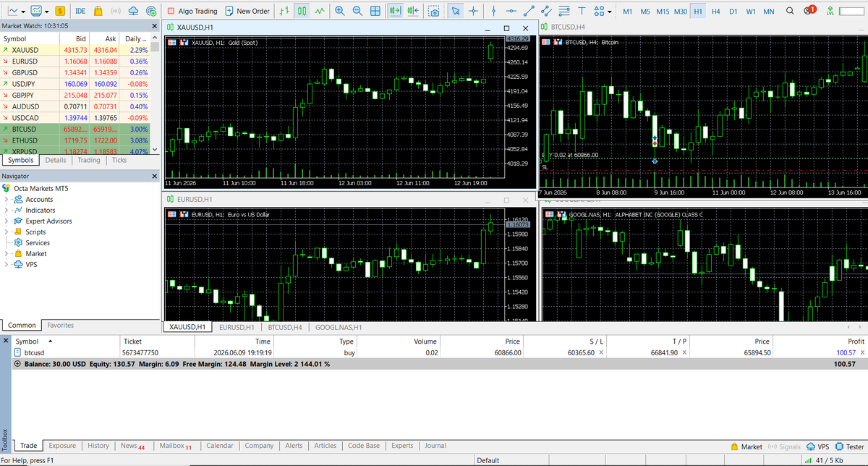Toggle Algo Trading on
Screen dimensions: 868x466
tap(192, 11)
